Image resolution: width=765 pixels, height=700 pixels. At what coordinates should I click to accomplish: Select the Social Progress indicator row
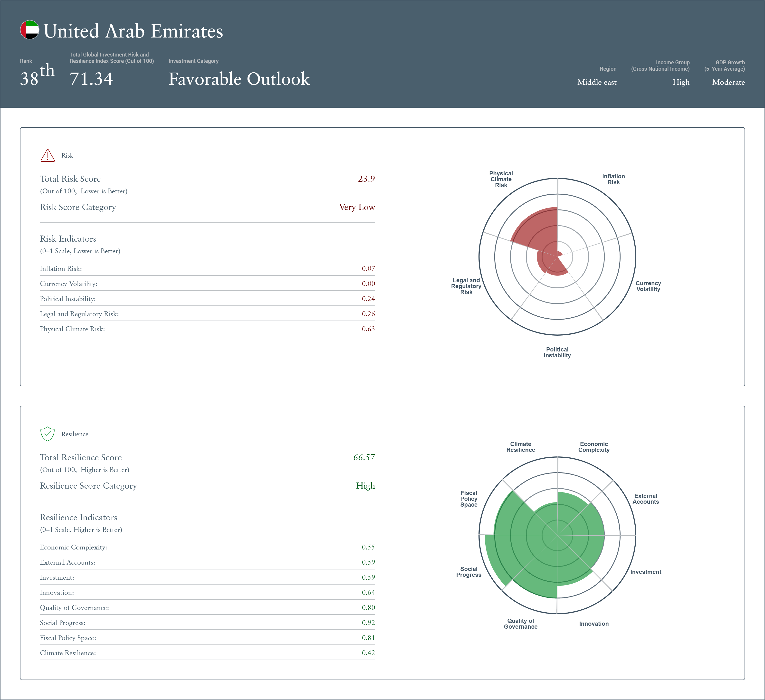click(63, 623)
